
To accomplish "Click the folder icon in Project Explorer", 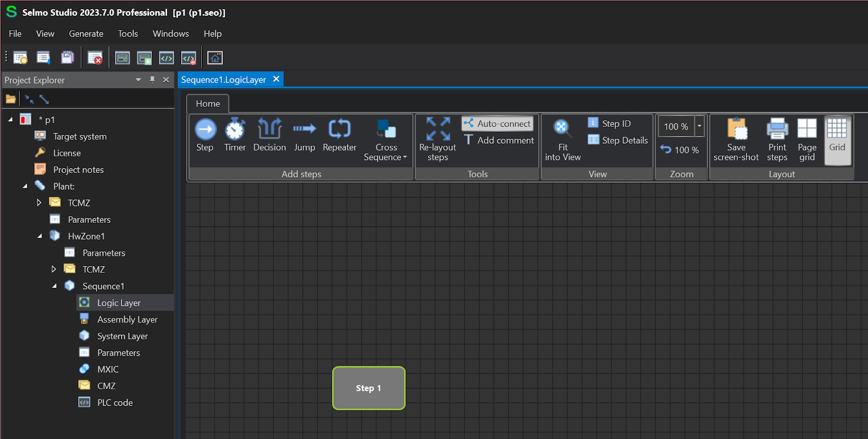I will pos(11,99).
